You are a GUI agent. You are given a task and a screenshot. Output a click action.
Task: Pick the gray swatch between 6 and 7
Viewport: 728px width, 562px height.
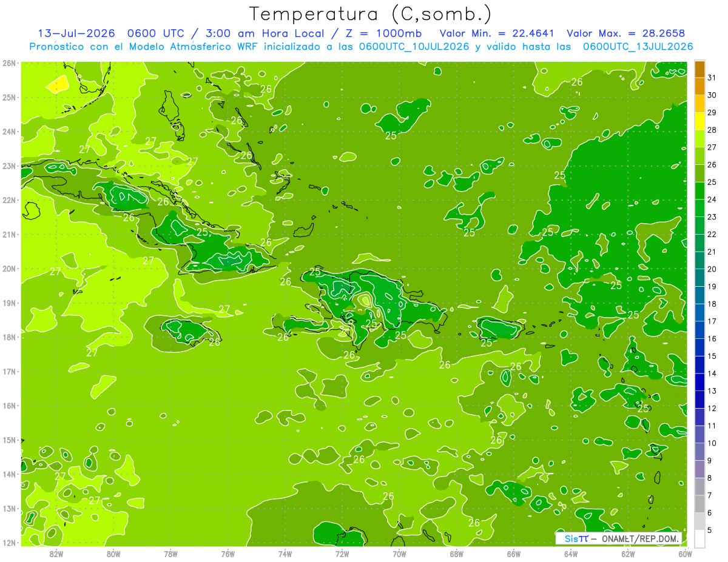(x=699, y=504)
